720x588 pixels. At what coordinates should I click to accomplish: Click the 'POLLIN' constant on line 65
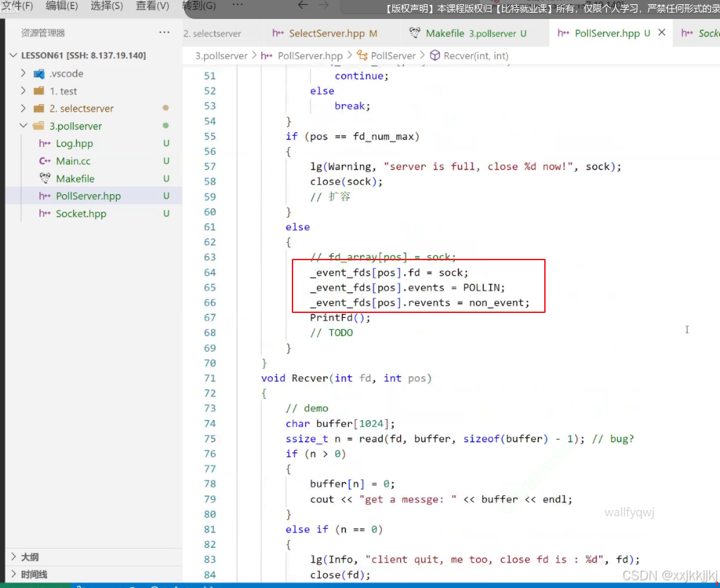481,288
